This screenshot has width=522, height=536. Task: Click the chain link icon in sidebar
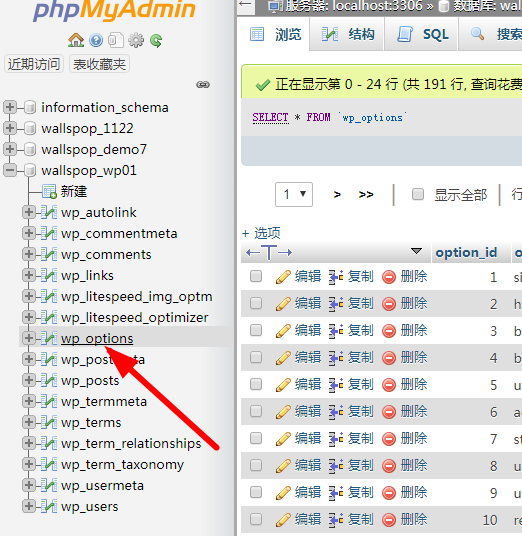click(203, 84)
